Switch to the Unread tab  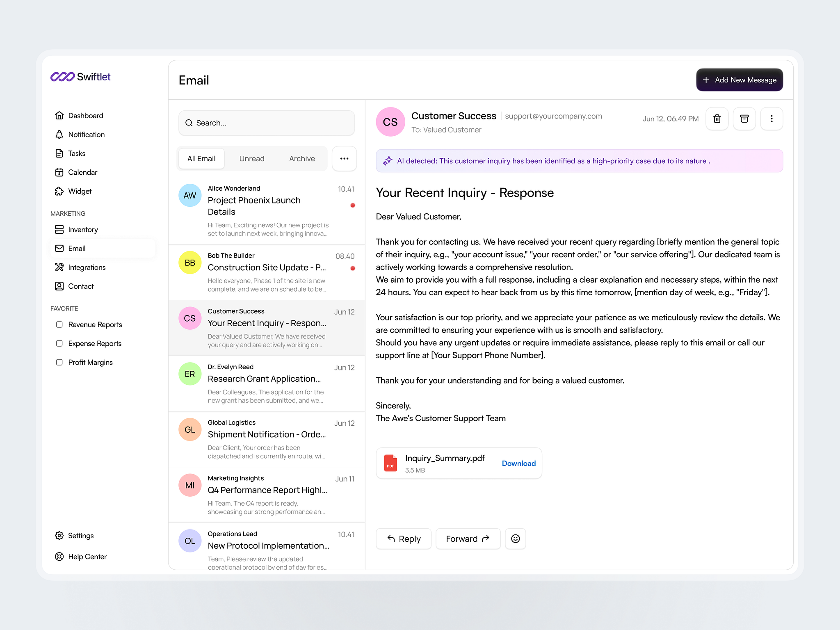[251, 159]
